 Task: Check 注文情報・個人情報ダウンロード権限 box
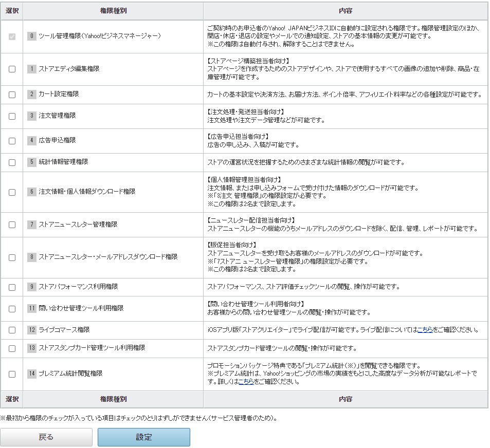pyautogui.click(x=12, y=192)
